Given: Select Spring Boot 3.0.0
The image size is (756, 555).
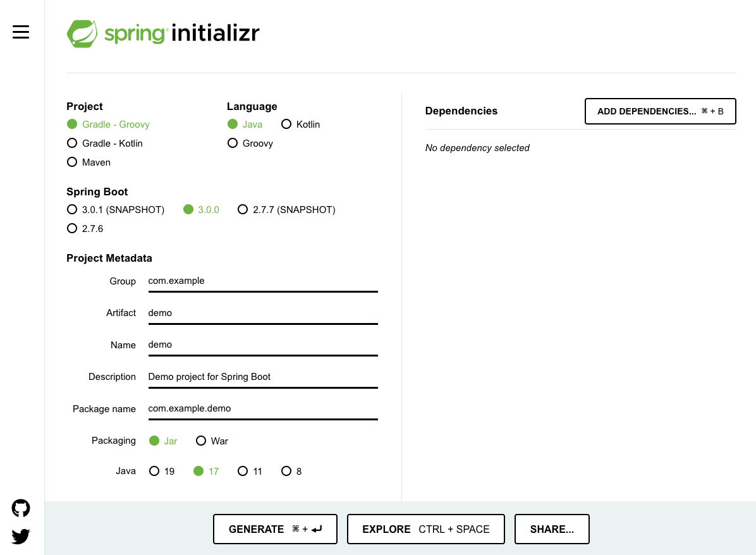Looking at the screenshot, I should [201, 209].
